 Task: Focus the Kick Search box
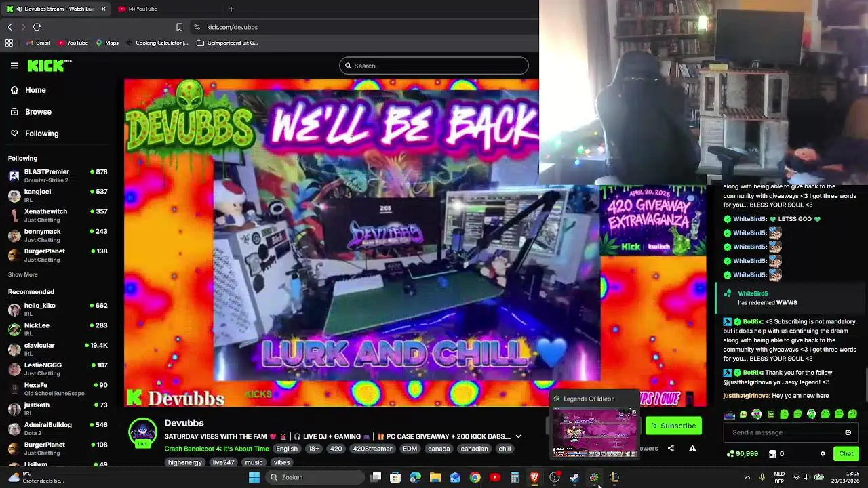click(434, 66)
